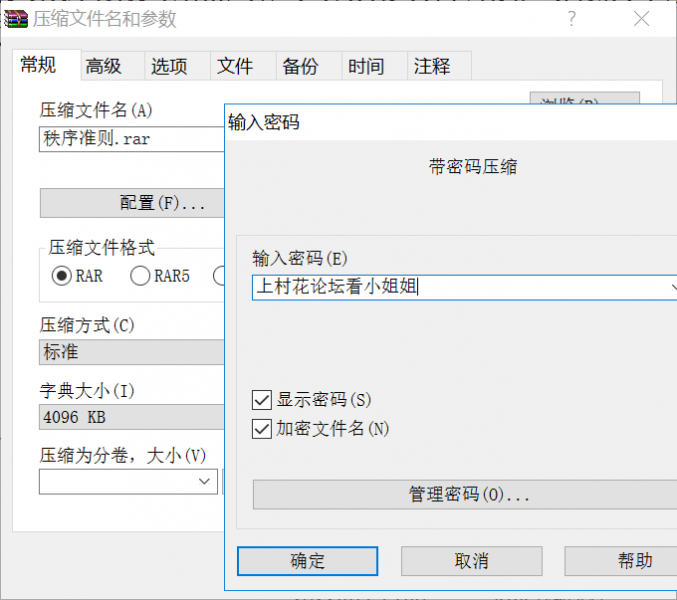Open the 压缩方式 combo box showing 标准
This screenshot has width=677, height=600.
pos(130,352)
